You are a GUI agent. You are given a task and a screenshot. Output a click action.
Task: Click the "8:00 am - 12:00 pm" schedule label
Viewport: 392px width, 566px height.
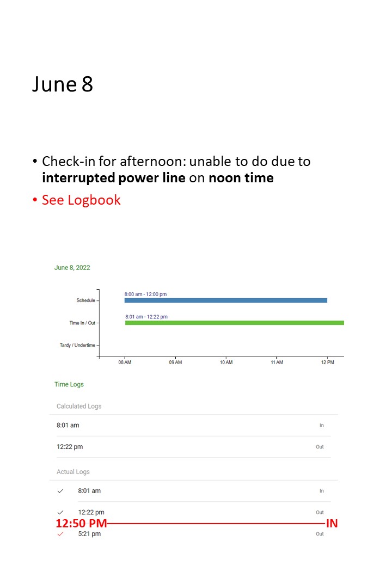(145, 294)
